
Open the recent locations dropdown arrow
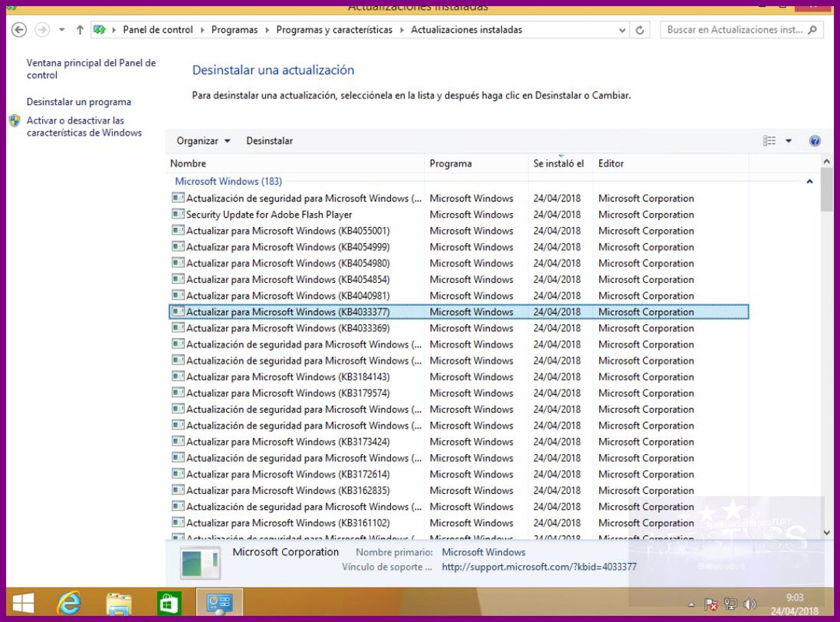point(61,30)
